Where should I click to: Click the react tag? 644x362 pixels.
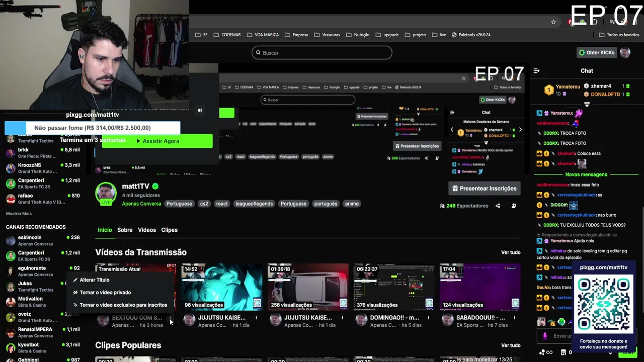[222, 204]
